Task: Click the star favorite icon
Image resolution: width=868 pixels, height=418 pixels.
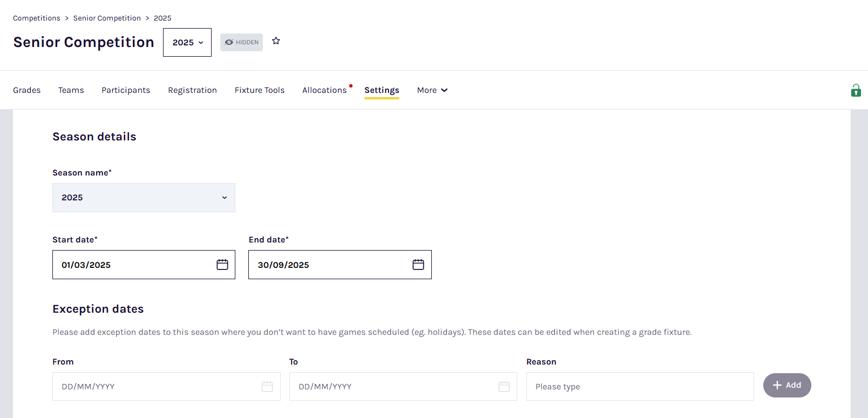Action: pos(276,41)
